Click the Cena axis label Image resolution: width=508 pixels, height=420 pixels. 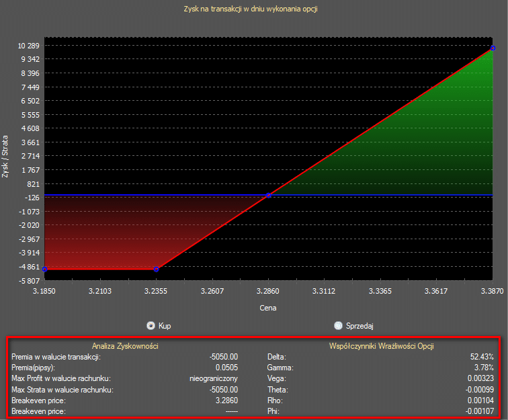[269, 308]
